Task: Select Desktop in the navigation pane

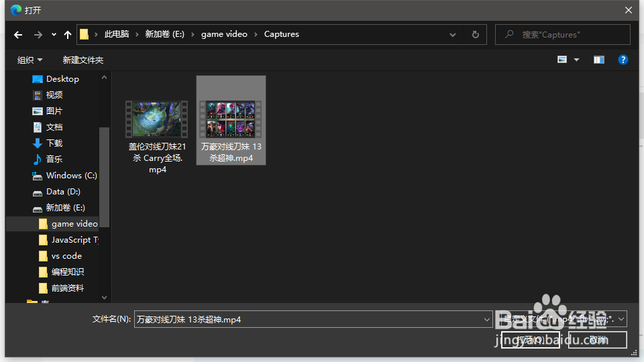Action: (x=62, y=79)
